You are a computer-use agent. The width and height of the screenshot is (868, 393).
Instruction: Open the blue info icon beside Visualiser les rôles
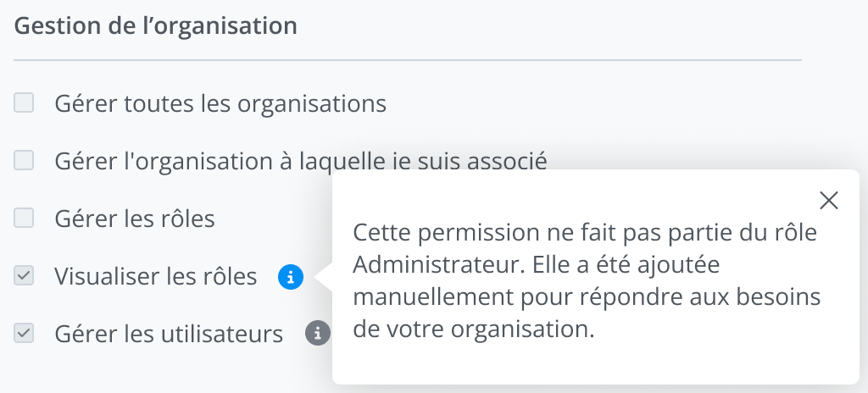coord(290,276)
